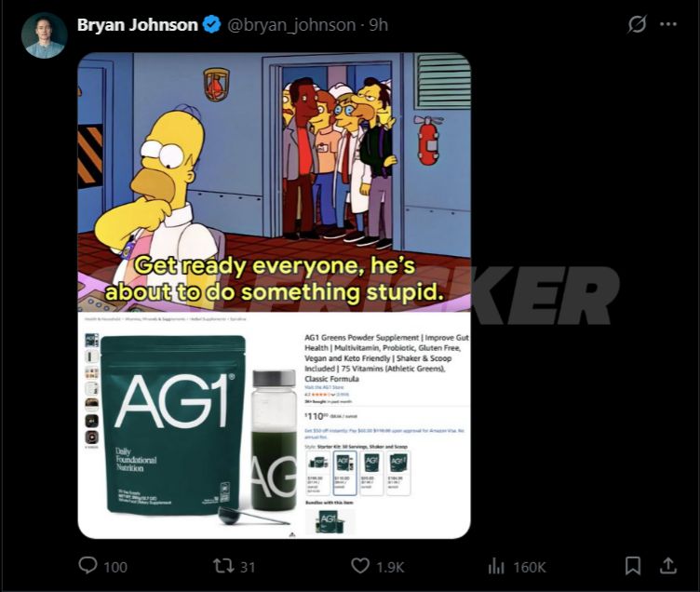Click the AG1 green pouch product image
Viewport: 700px width, 592px height.
173,425
